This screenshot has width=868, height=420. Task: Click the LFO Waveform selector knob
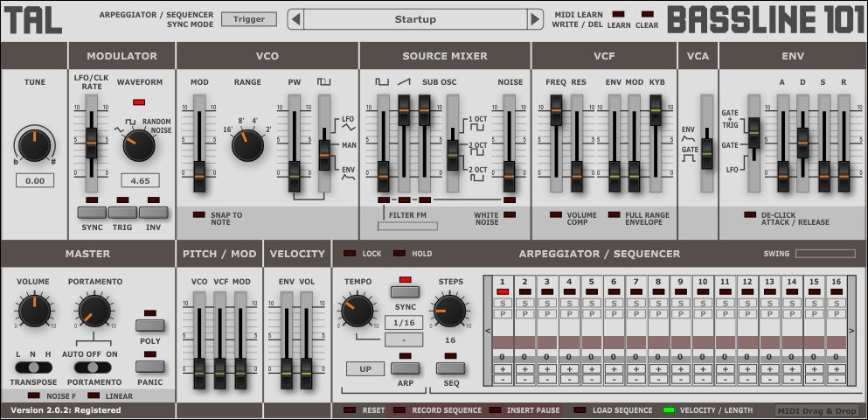tap(138, 145)
